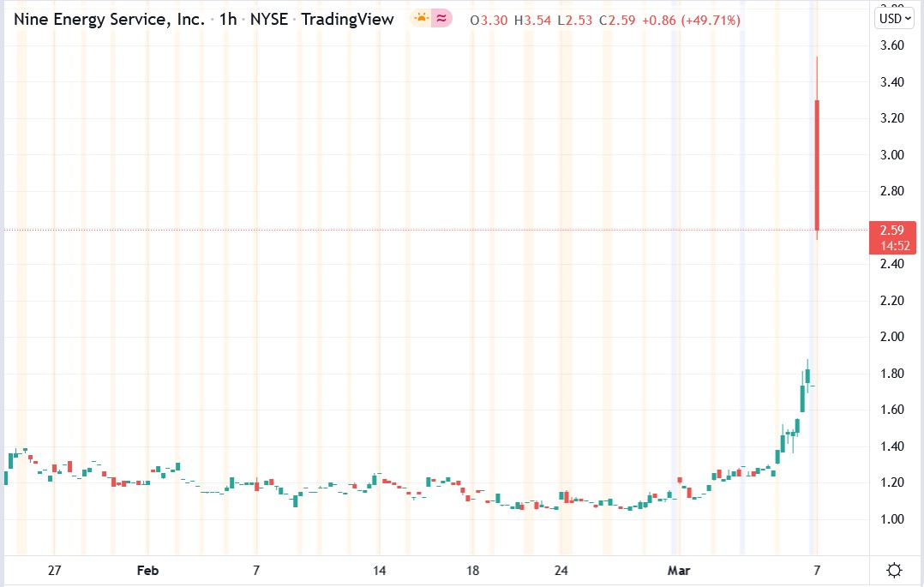Image resolution: width=924 pixels, height=587 pixels.
Task: Select the Feb label on the time axis
Action: point(147,569)
